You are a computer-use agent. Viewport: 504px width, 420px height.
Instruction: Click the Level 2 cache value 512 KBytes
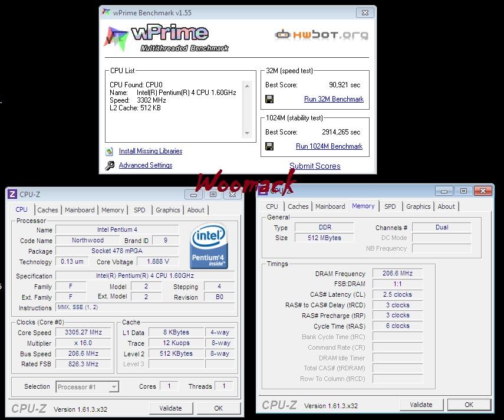point(176,354)
